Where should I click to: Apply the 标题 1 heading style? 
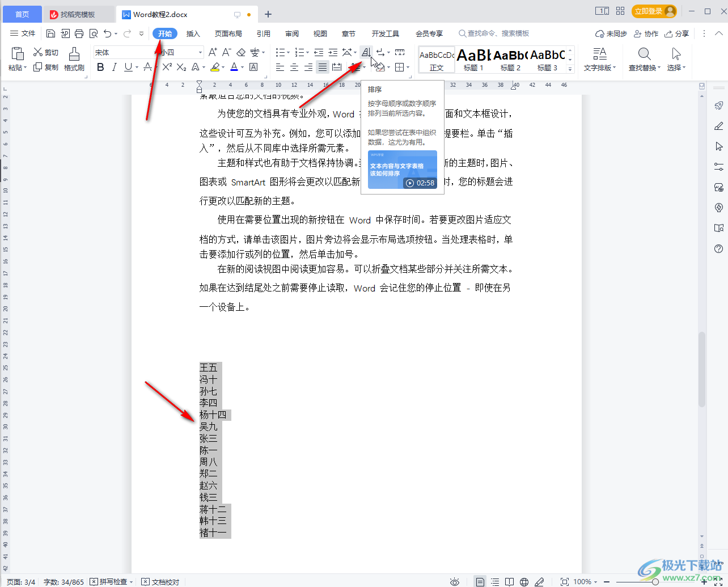click(473, 59)
